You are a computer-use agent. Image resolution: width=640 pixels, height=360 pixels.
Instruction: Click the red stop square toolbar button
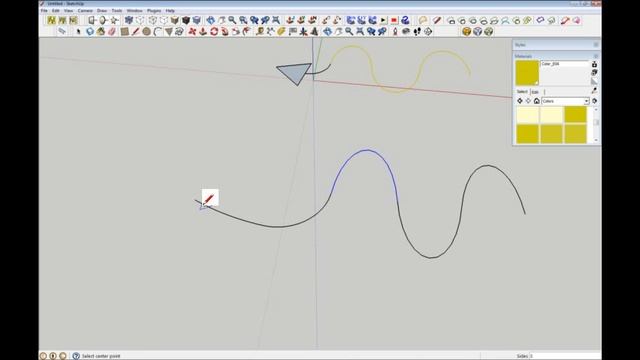click(x=394, y=20)
